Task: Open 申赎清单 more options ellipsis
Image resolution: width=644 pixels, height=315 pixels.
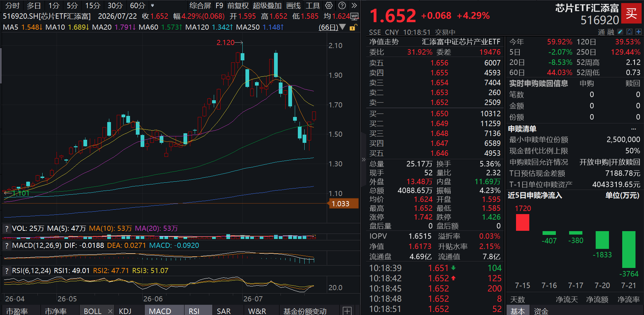Action: pyautogui.click(x=633, y=129)
